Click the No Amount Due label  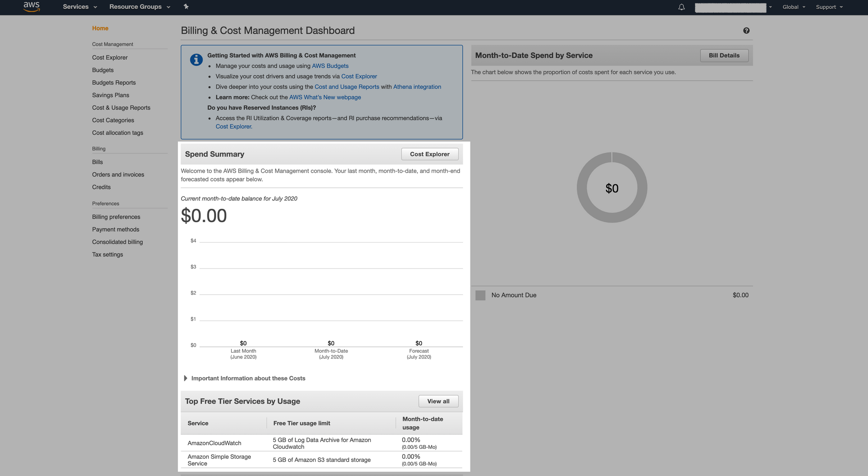[x=514, y=295]
